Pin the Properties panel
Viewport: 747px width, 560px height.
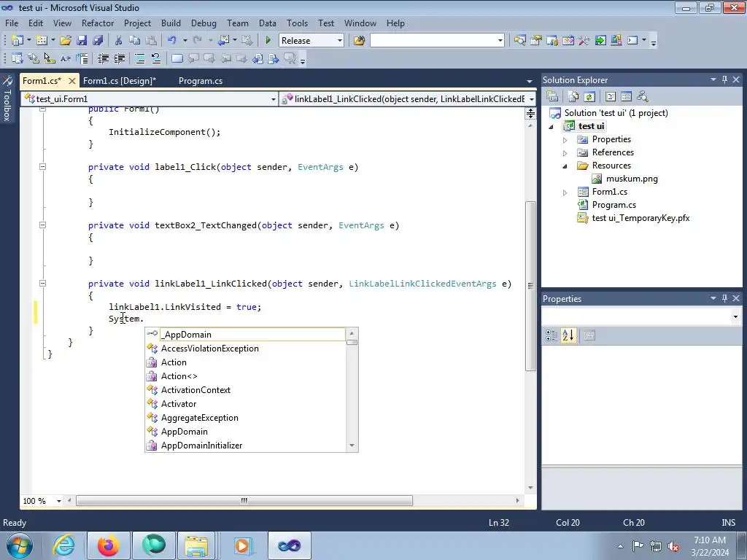(x=724, y=298)
